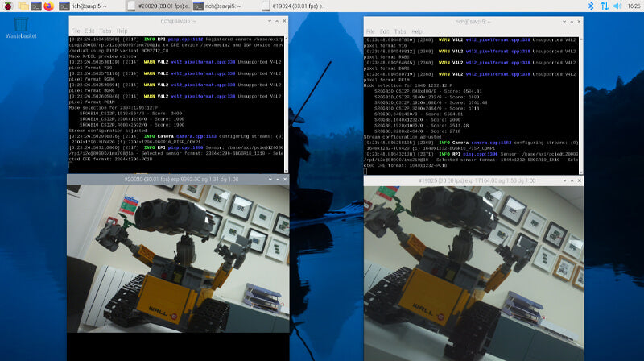Open Help menu in right terminal
The width and height of the screenshot is (644, 361).
pyautogui.click(x=417, y=31)
